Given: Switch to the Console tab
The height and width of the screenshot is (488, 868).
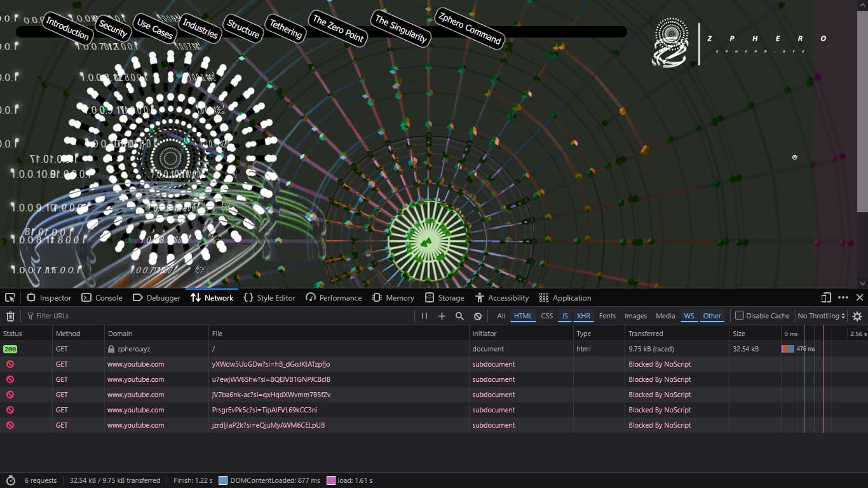Looking at the screenshot, I should coord(102,297).
